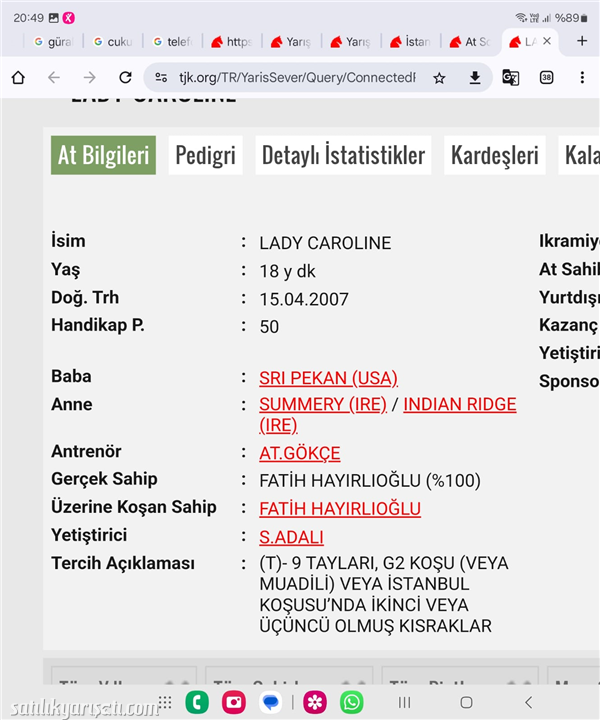Reload the page

[x=125, y=78]
